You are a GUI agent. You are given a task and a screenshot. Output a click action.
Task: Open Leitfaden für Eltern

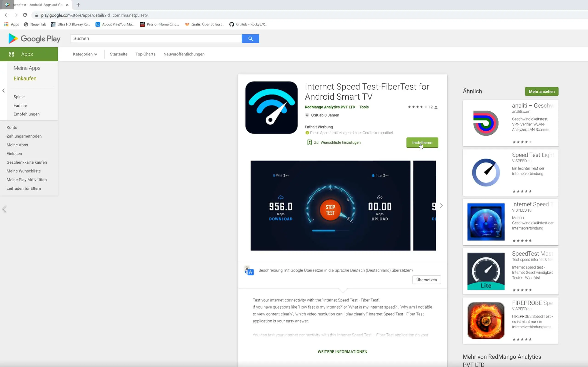coord(24,189)
